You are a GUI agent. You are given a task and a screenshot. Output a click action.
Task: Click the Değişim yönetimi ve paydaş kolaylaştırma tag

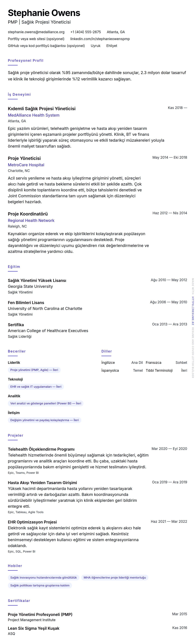pos(44,420)
